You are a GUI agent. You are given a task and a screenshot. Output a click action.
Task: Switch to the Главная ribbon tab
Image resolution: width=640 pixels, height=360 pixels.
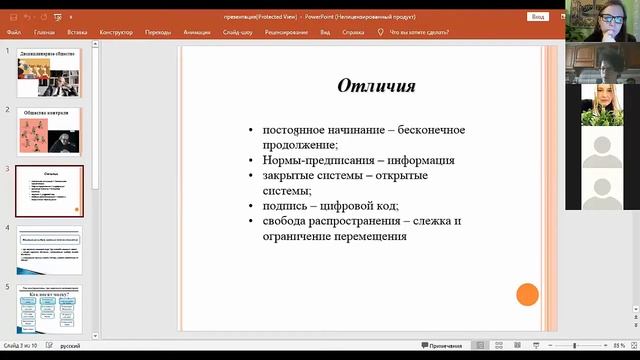tap(44, 32)
